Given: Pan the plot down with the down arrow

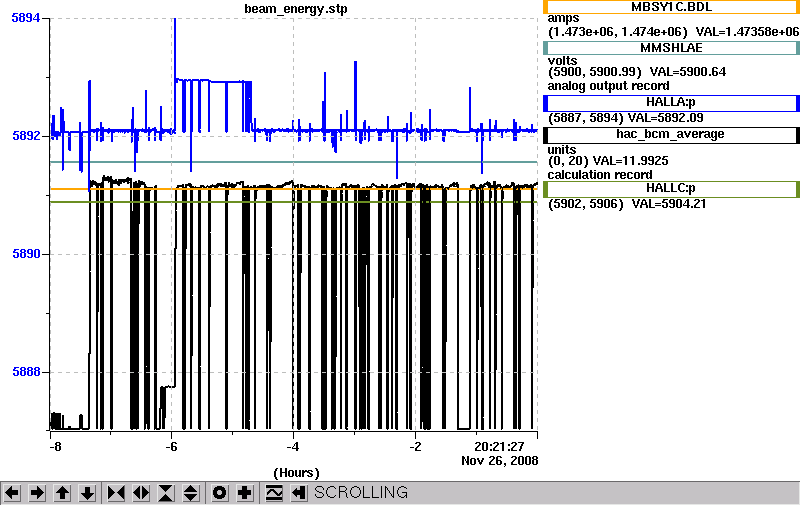Looking at the screenshot, I should click(x=88, y=493).
